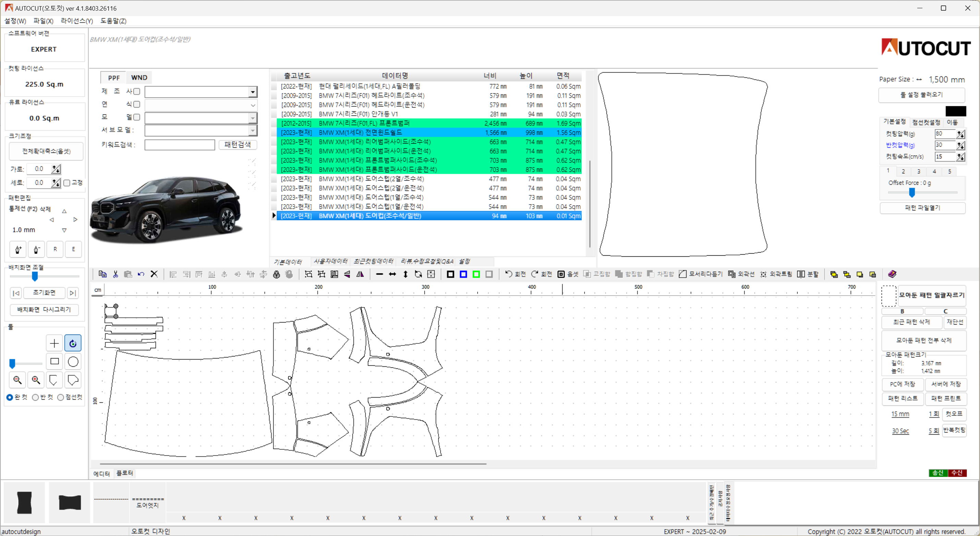Select the 완 컷 radio button
Screen dimensions: 980x536
pyautogui.click(x=10, y=397)
